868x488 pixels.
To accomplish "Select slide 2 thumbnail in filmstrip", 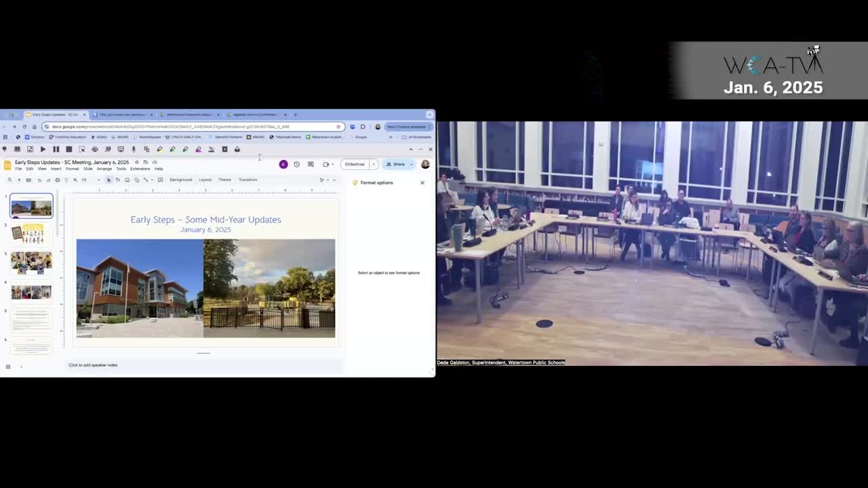I will tap(31, 235).
